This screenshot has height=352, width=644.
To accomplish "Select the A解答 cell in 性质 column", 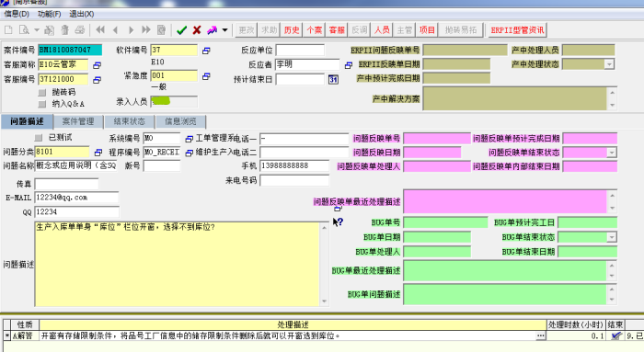I will 25,336.
